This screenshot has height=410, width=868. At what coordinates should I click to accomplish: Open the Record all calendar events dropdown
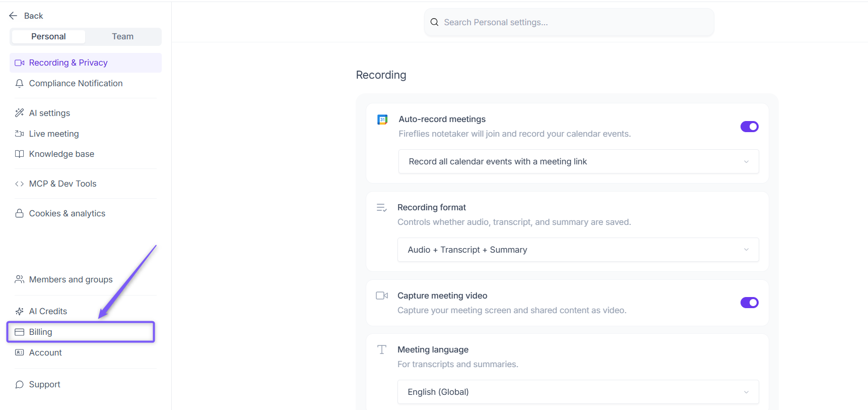(x=578, y=161)
